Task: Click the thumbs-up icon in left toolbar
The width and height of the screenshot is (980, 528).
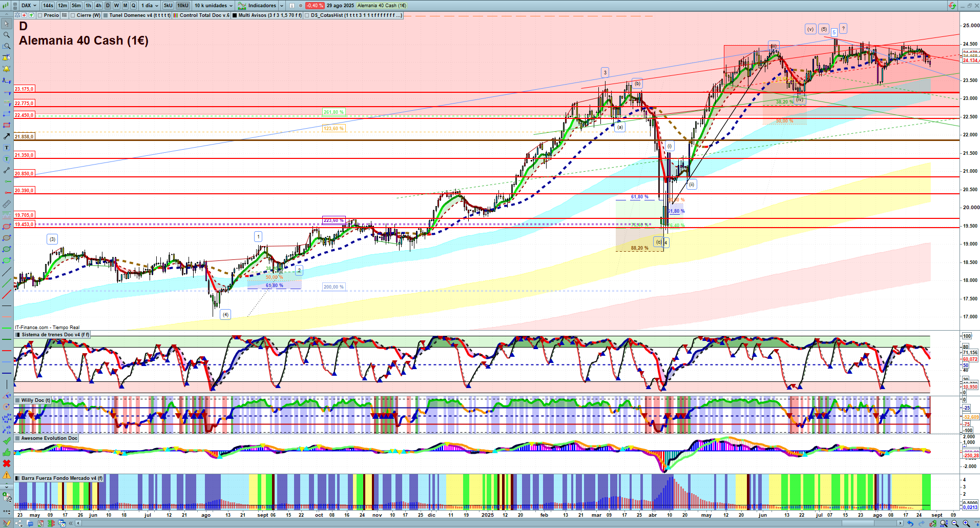Action: (7, 452)
